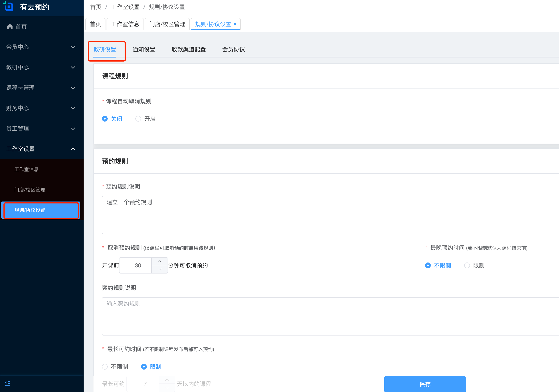Open the 首页 page tab
This screenshot has width=559, height=392.
click(95, 24)
